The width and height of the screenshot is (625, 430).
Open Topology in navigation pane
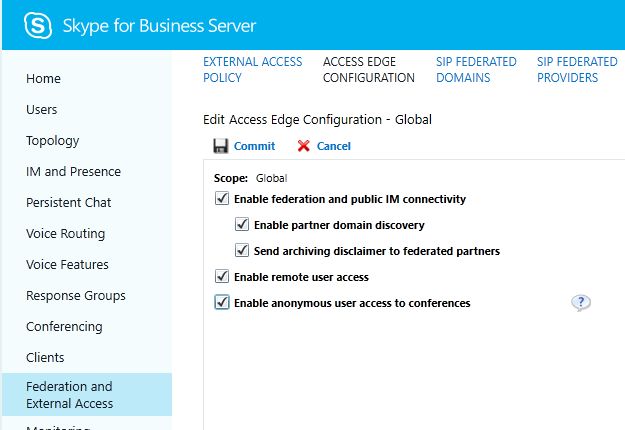[53, 141]
